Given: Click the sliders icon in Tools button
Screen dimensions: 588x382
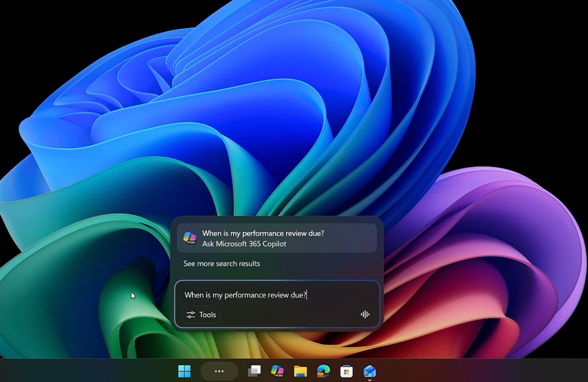Looking at the screenshot, I should click(191, 314).
